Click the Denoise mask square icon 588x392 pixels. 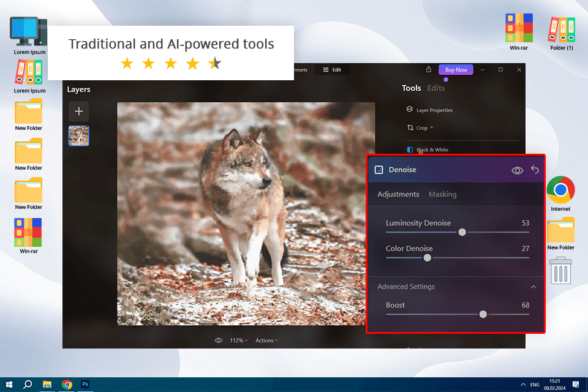pos(379,170)
